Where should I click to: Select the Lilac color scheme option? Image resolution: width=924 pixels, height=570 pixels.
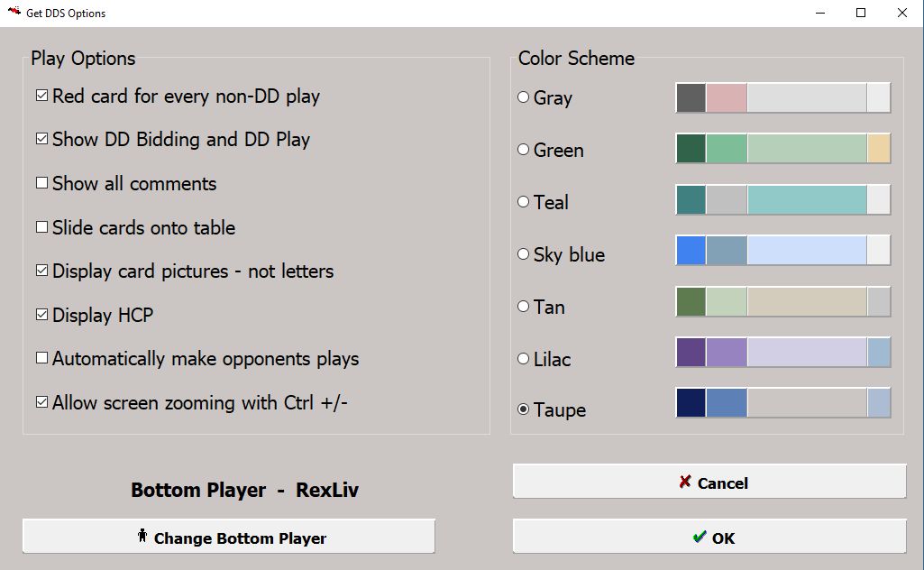523,359
